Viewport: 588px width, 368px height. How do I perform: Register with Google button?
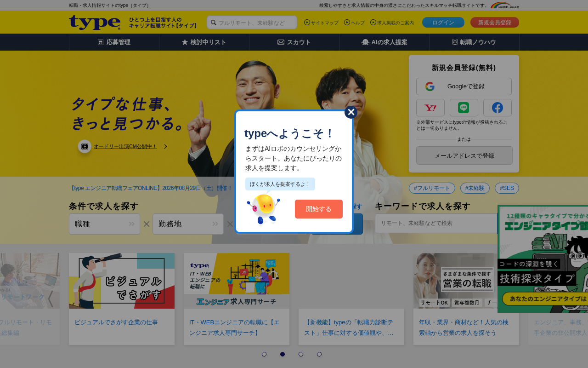click(x=464, y=86)
